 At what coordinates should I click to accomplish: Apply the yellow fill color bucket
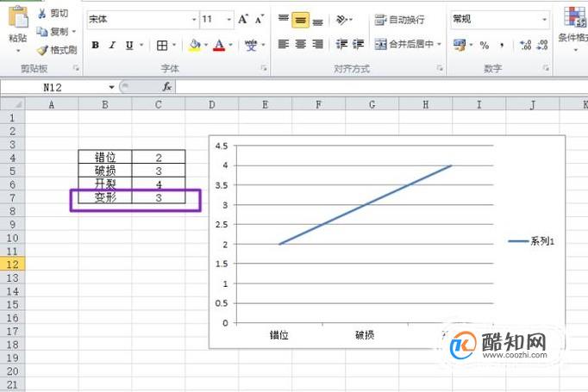(x=195, y=46)
